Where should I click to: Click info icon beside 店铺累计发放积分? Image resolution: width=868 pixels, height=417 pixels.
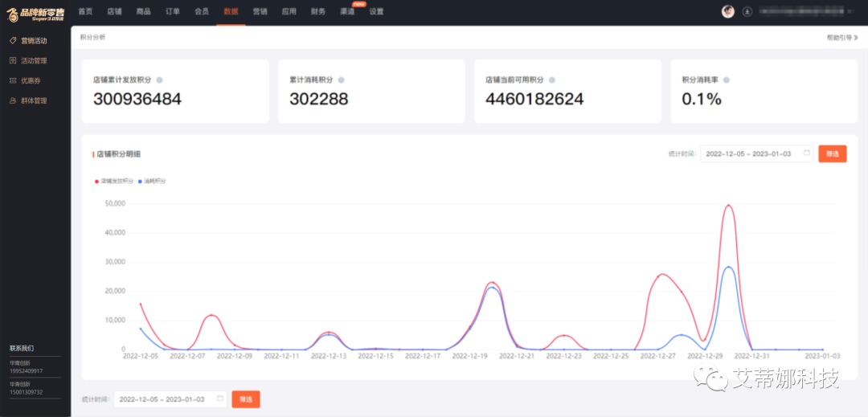click(159, 80)
